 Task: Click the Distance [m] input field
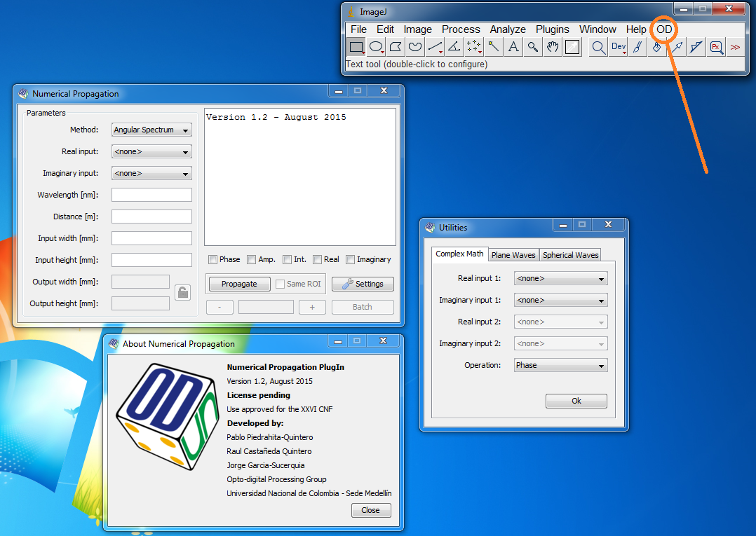click(x=151, y=217)
